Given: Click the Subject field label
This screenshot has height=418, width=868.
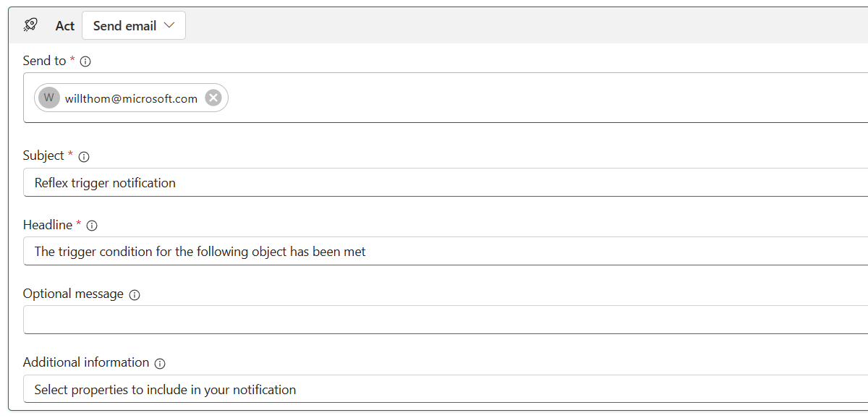Looking at the screenshot, I should coord(43,155).
